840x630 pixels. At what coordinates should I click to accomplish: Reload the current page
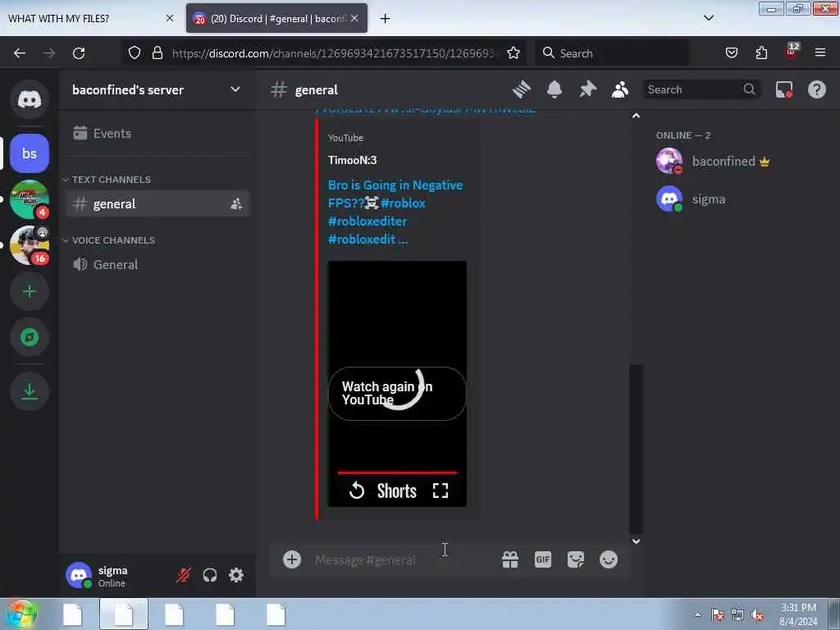click(x=79, y=53)
